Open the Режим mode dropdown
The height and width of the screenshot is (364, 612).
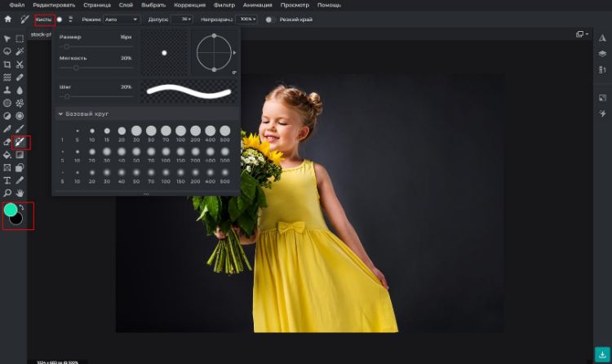click(x=121, y=19)
